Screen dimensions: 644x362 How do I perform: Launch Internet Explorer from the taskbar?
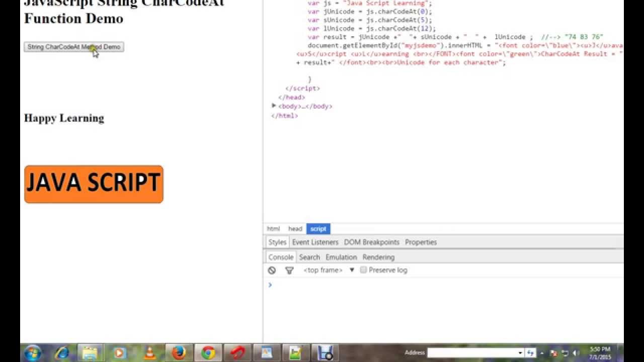coord(62,352)
